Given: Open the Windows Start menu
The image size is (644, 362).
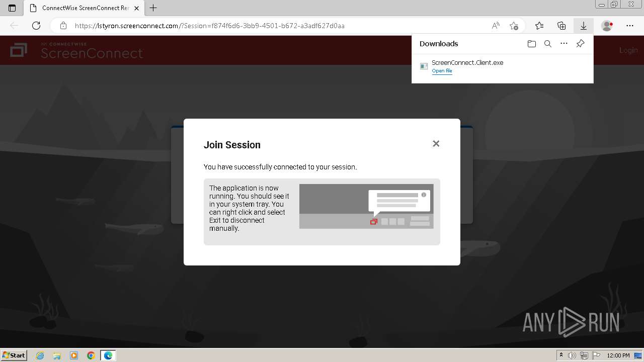Looking at the screenshot, I should click(x=14, y=355).
